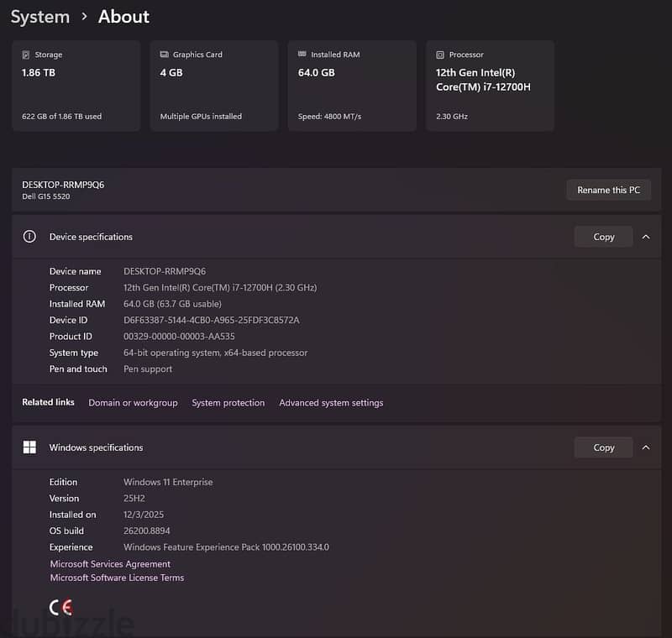Click 'Pen support' value text
Viewport: 672px width, 638px height.
click(148, 369)
